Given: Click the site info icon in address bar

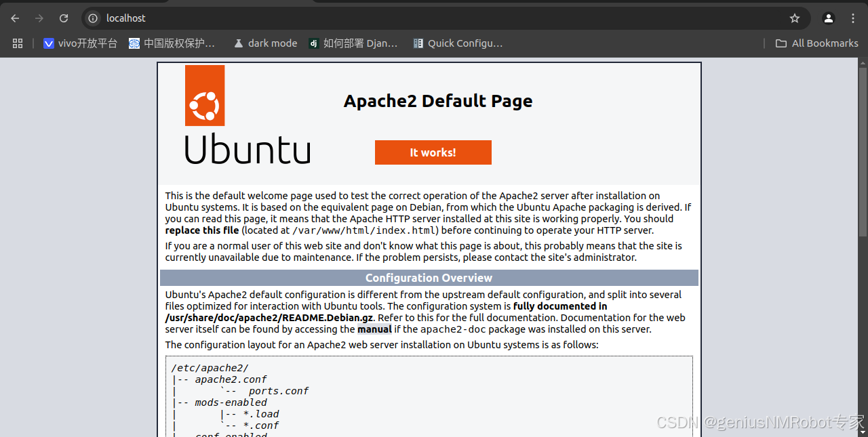Looking at the screenshot, I should 92,18.
